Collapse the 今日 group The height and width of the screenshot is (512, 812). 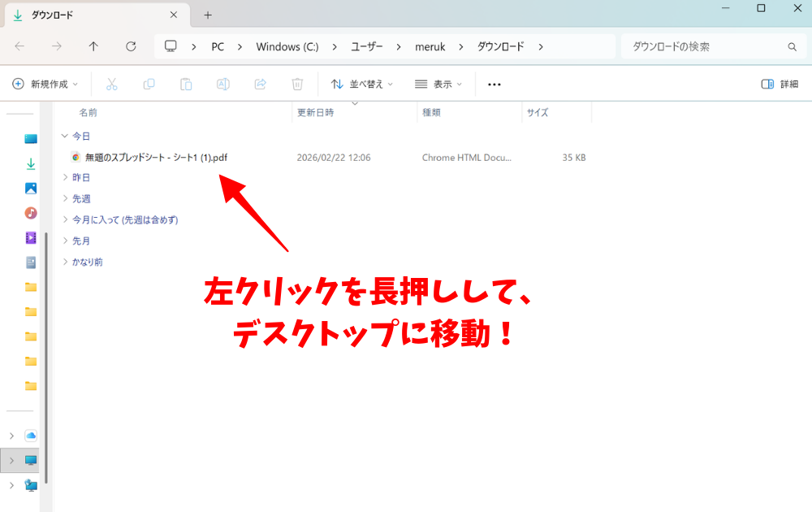coord(65,137)
